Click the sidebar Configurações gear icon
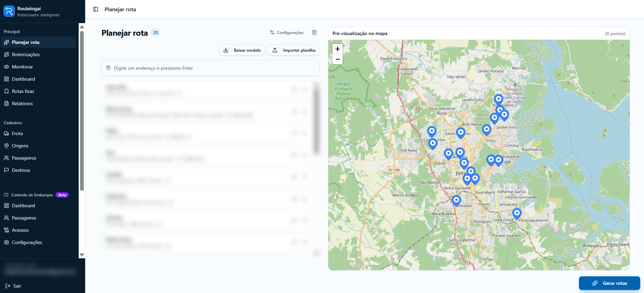 pos(6,242)
